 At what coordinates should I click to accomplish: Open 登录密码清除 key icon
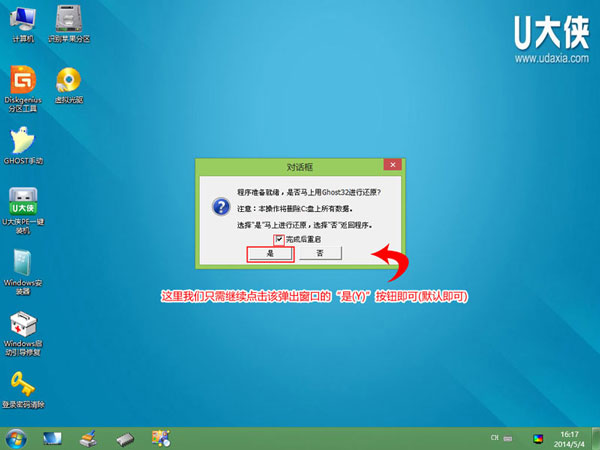(23, 390)
